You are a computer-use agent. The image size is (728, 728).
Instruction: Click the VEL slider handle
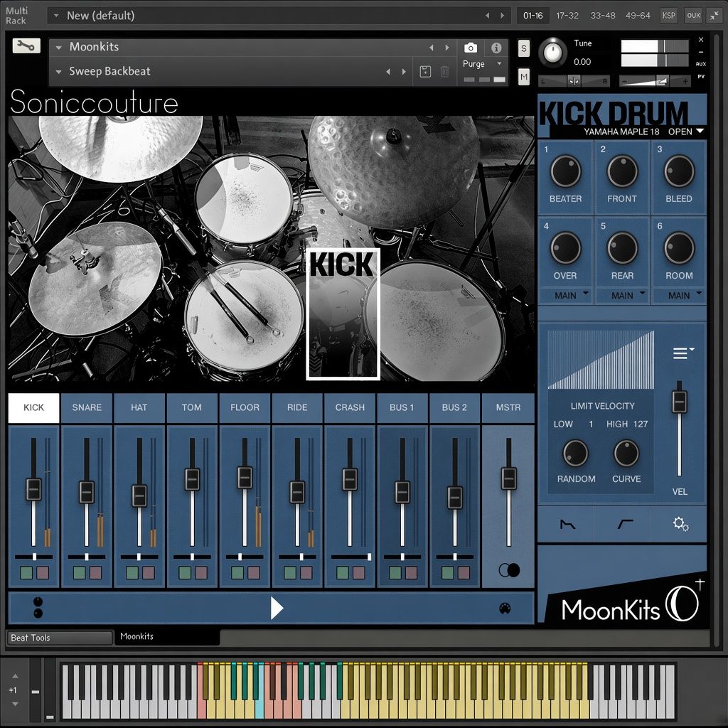pyautogui.click(x=679, y=402)
